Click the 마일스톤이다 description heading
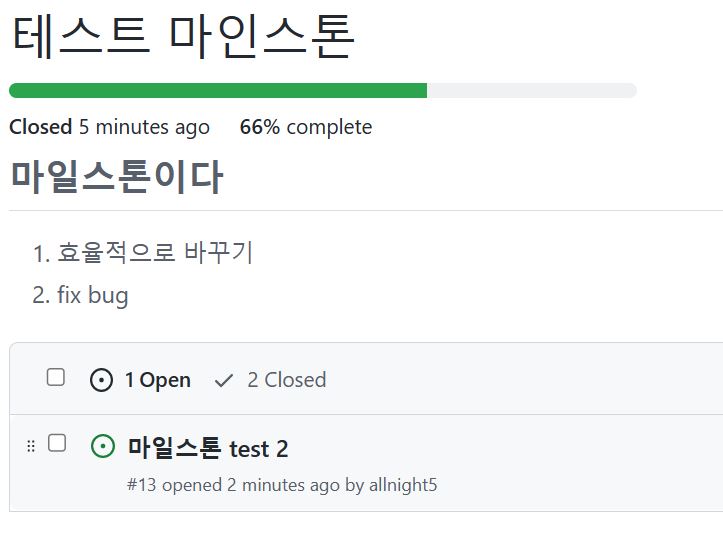This screenshot has width=723, height=536. (x=117, y=177)
